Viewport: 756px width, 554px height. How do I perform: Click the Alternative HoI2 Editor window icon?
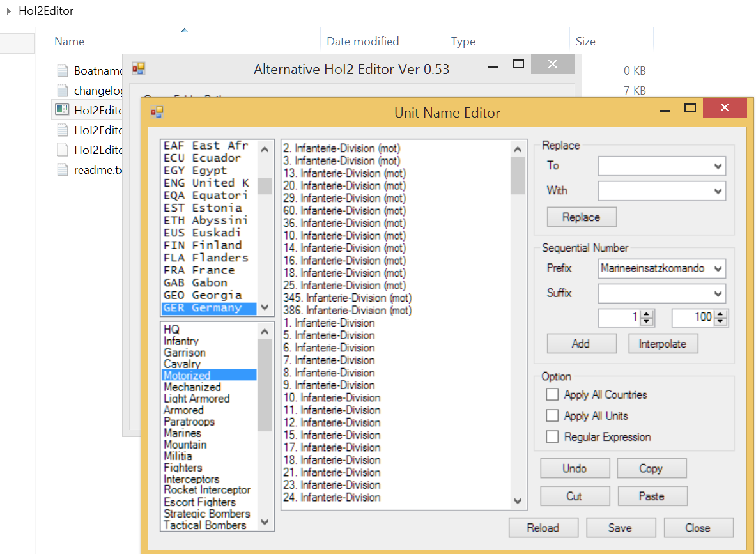click(139, 68)
